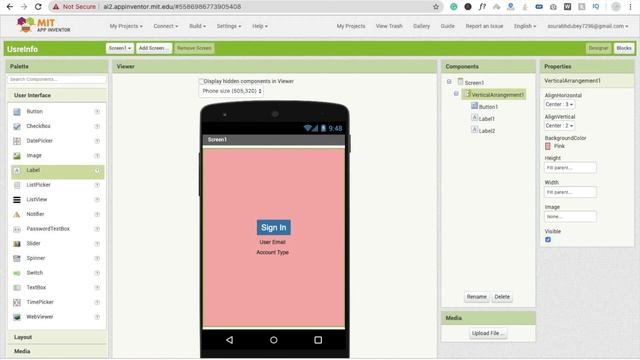The height and width of the screenshot is (360, 640).
Task: Click the Switch component icon
Action: click(17, 273)
